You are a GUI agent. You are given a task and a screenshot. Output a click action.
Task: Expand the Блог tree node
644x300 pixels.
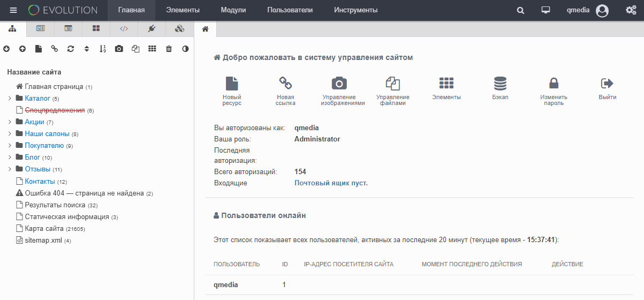click(10, 157)
